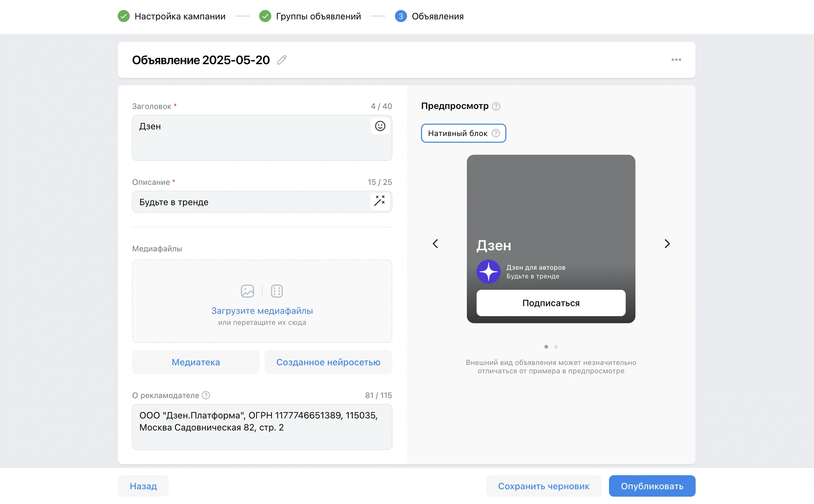Image resolution: width=814 pixels, height=504 pixels.
Task: Focus the Заголовок field containing Дзен
Action: 262,138
